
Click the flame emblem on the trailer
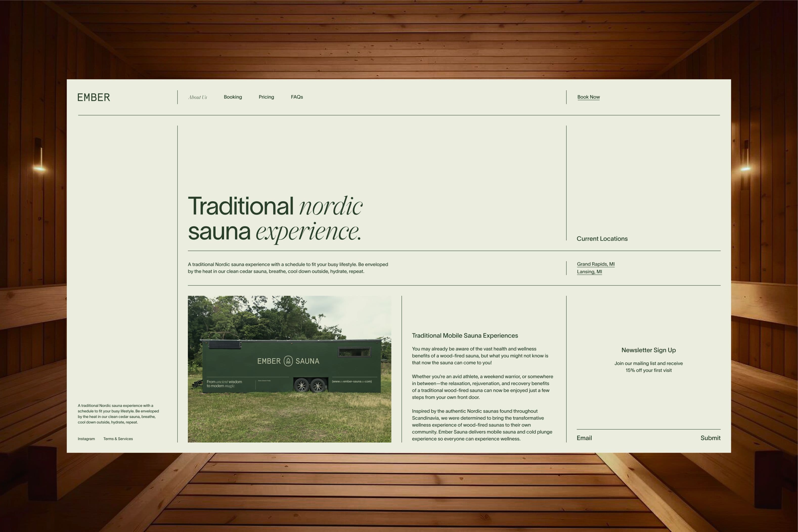tap(288, 361)
